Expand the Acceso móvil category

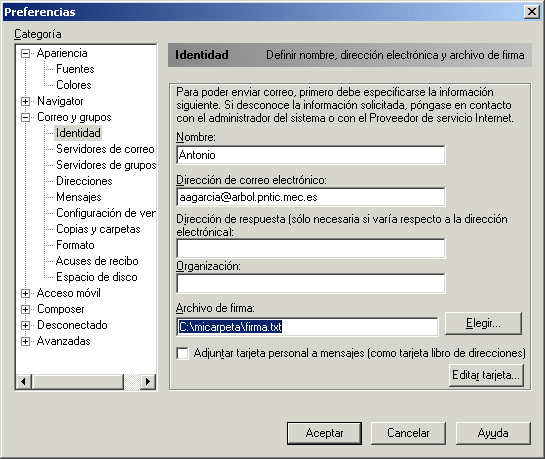(25, 293)
